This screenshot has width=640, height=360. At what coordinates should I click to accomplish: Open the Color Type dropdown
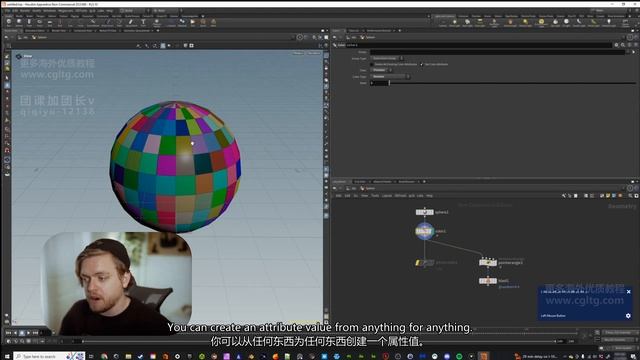[x=391, y=76]
